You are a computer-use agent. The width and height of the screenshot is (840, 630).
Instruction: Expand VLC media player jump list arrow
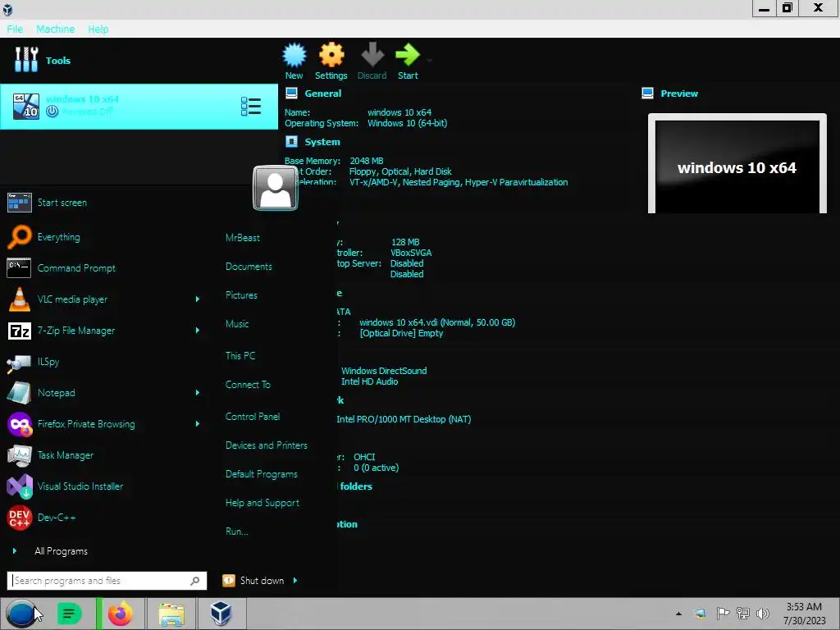coord(198,299)
